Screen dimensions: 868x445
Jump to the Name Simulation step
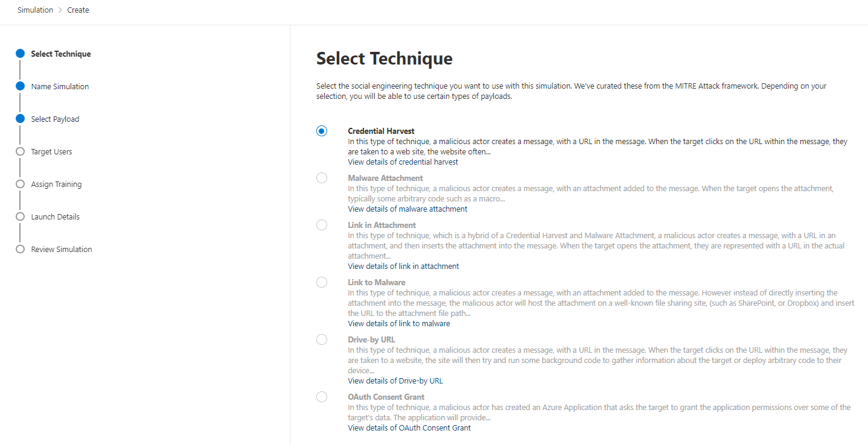60,86
